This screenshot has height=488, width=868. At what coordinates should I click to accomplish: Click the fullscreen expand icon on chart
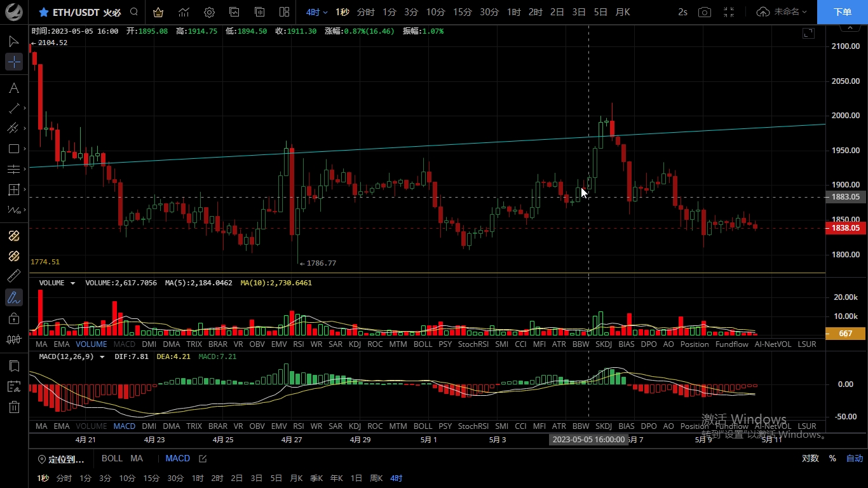pyautogui.click(x=808, y=33)
